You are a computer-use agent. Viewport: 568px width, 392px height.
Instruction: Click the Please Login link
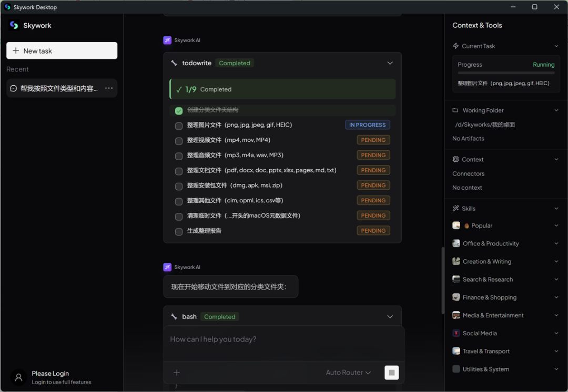point(50,374)
